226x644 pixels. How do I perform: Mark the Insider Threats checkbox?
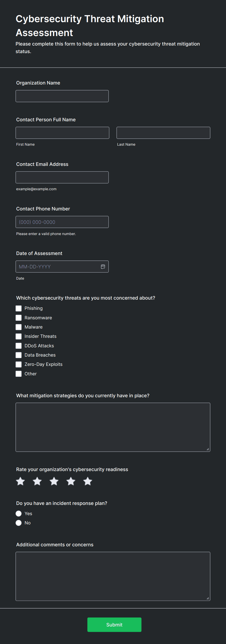[x=18, y=336]
